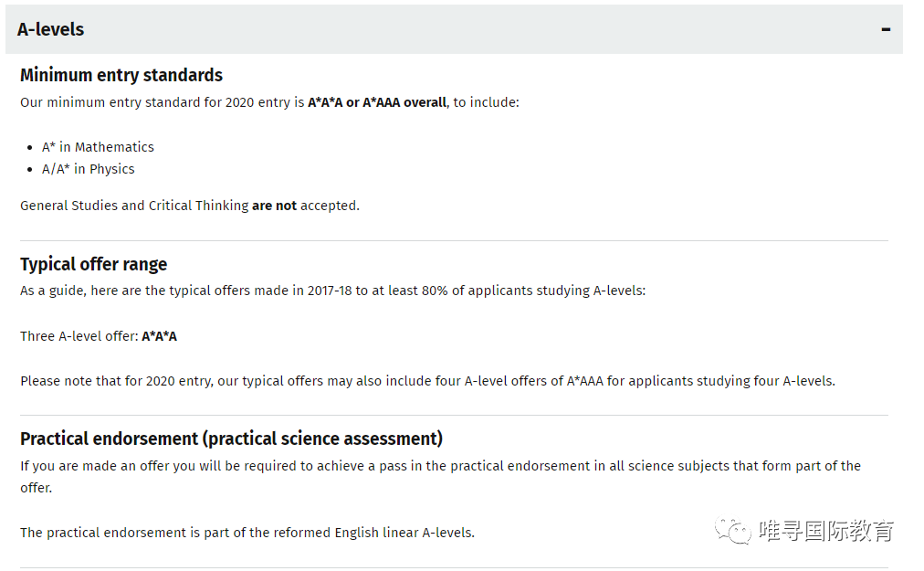The width and height of the screenshot is (924, 571).
Task: Click the 唯寻国际教育 watermark text
Action: 825,531
